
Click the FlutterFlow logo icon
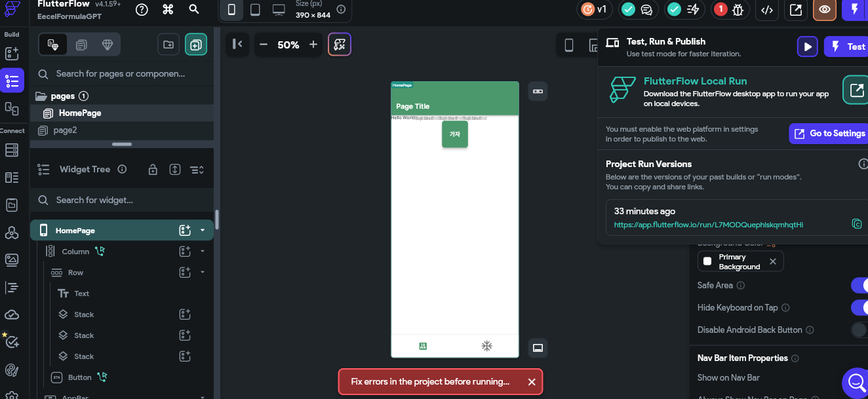point(12,9)
